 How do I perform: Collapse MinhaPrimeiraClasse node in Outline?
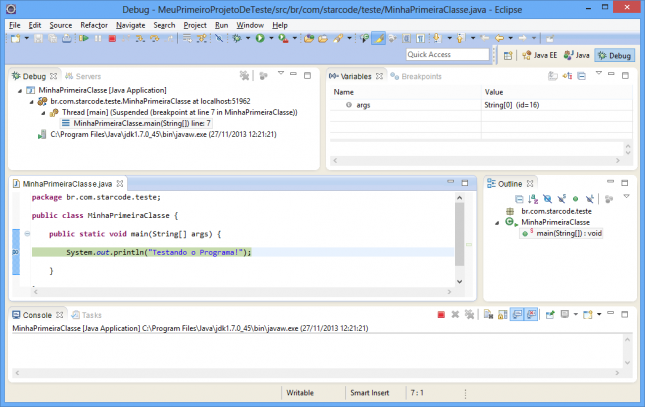click(x=497, y=223)
